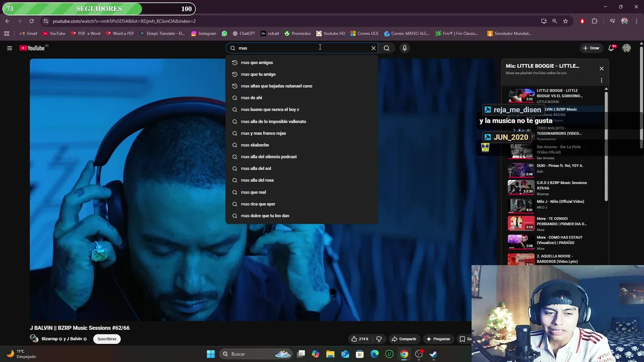
Task: Pick the 'mas alla del sol' suggestion
Action: [x=302, y=168]
